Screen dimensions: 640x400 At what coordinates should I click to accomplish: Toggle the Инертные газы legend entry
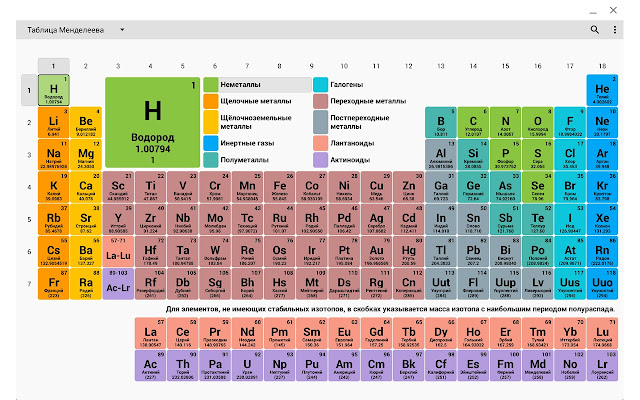[x=239, y=143]
